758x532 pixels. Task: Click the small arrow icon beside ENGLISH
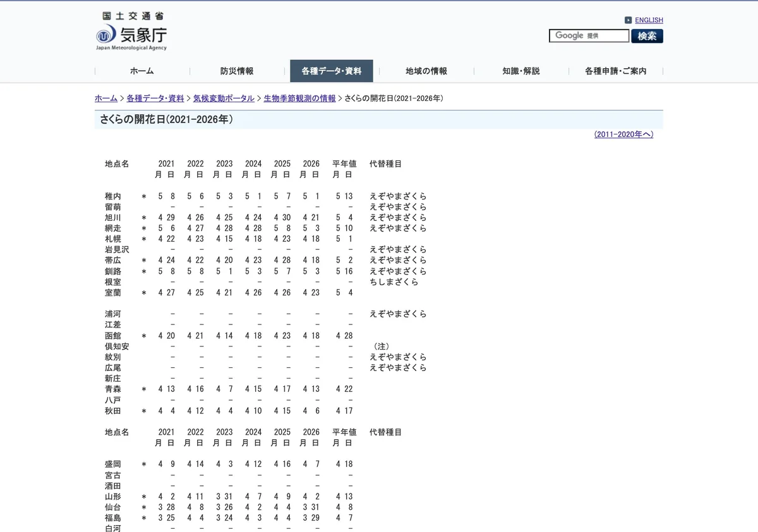coord(628,20)
